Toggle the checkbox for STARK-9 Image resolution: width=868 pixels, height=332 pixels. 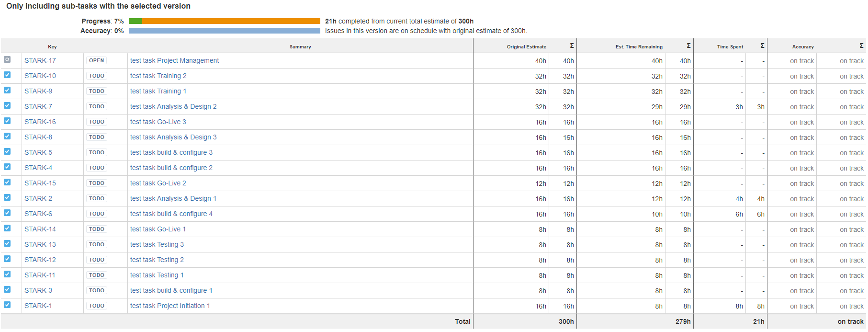tap(7, 90)
